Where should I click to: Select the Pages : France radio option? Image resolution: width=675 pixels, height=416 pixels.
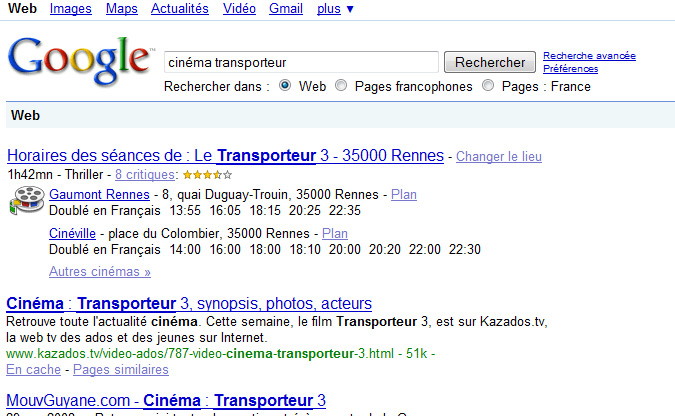point(488,86)
